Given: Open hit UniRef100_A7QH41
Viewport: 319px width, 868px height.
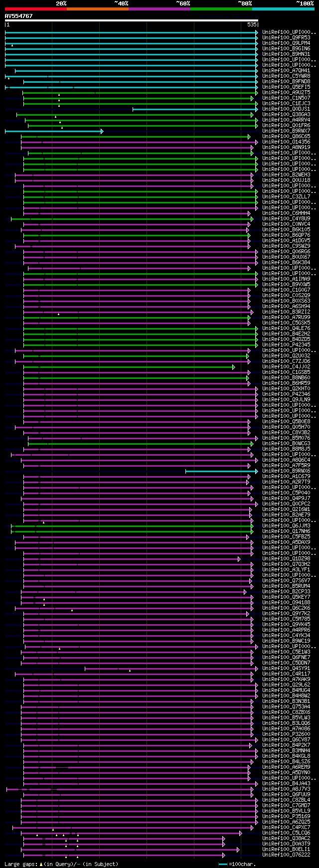Looking at the screenshot, I should [x=286, y=70].
